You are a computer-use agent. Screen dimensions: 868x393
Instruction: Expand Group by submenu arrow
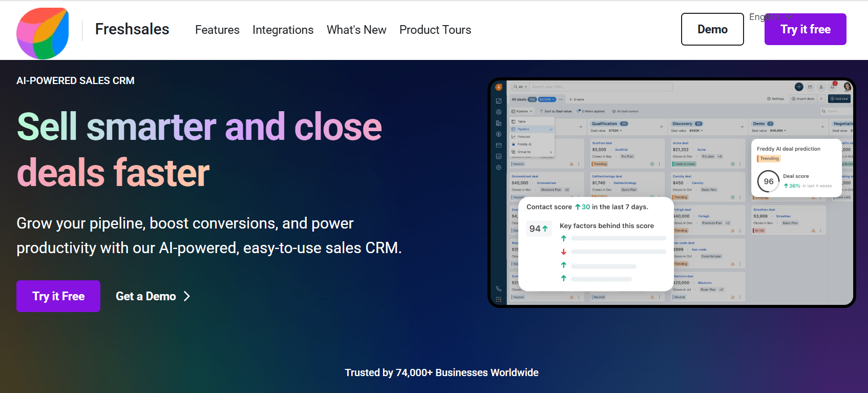click(x=551, y=152)
